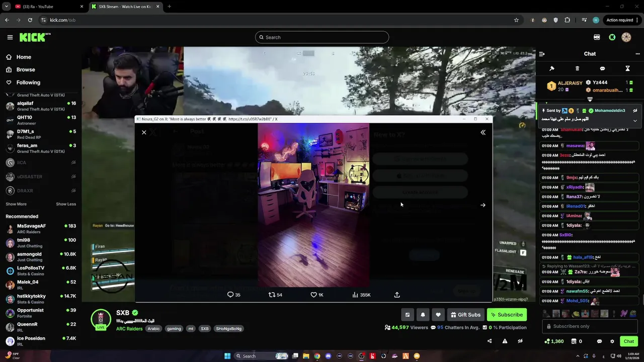Screen dimensions: 644x362
Task: Click the Subscribers only chat input
Action: click(x=589, y=326)
